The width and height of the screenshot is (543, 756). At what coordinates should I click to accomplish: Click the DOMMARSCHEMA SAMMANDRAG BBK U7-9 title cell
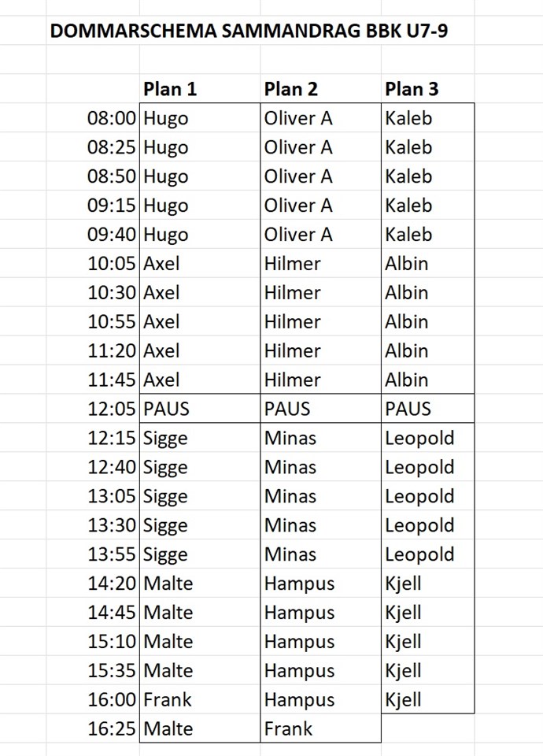(250, 31)
